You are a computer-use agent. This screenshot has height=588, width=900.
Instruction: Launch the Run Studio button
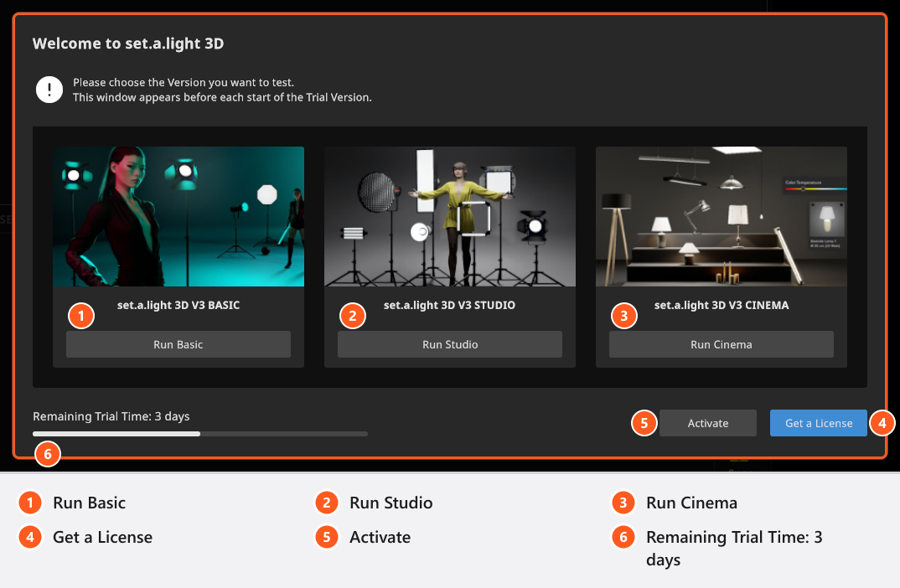[450, 344]
